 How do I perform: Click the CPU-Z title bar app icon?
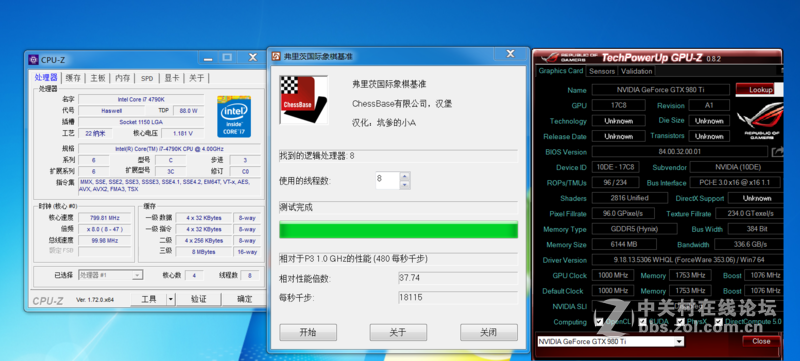[33, 60]
